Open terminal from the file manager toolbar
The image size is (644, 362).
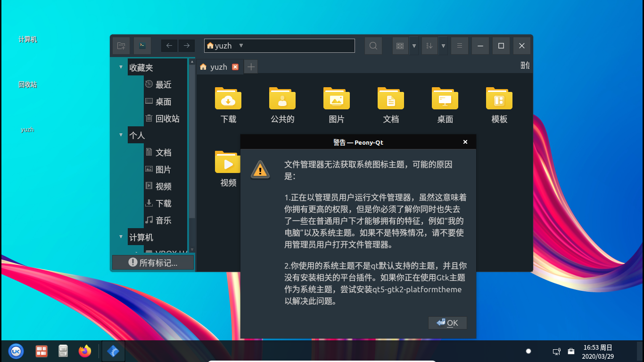click(x=142, y=46)
